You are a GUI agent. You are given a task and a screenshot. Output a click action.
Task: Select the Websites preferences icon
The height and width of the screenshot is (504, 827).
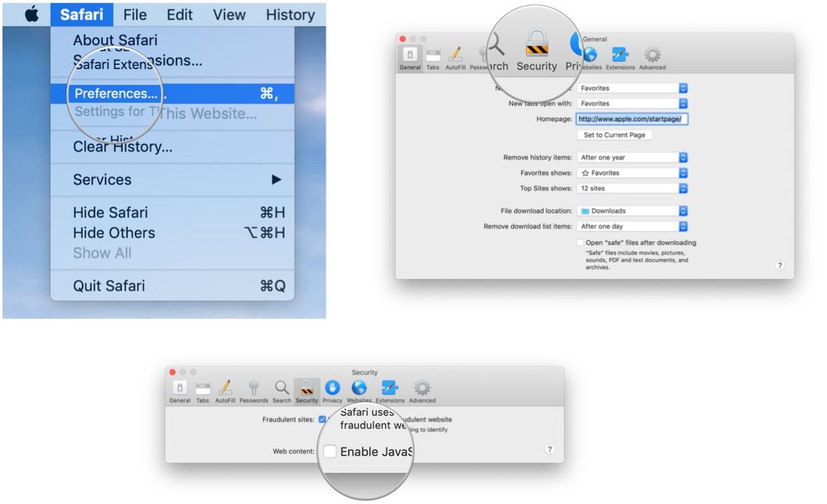(358, 389)
